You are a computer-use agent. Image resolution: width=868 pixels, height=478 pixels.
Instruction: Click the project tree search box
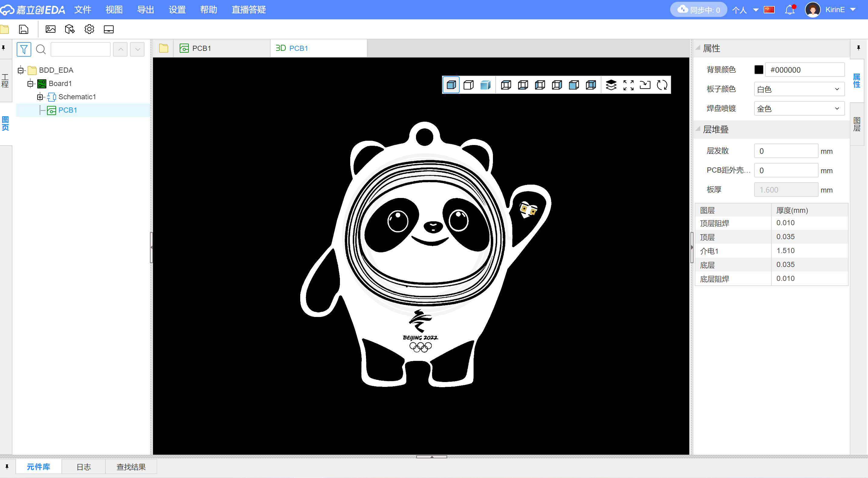pos(80,49)
